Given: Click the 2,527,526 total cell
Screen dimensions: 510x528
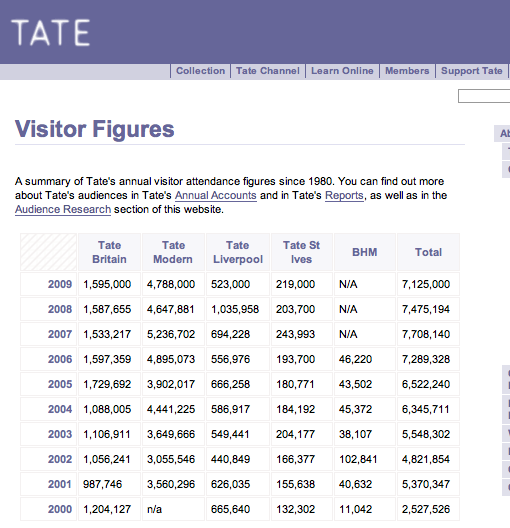Looking at the screenshot, I should [428, 509].
